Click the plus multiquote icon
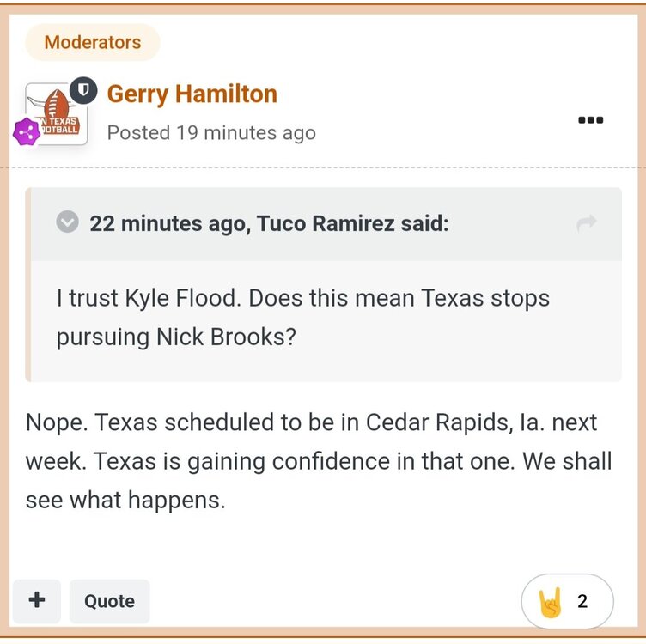 [x=37, y=600]
